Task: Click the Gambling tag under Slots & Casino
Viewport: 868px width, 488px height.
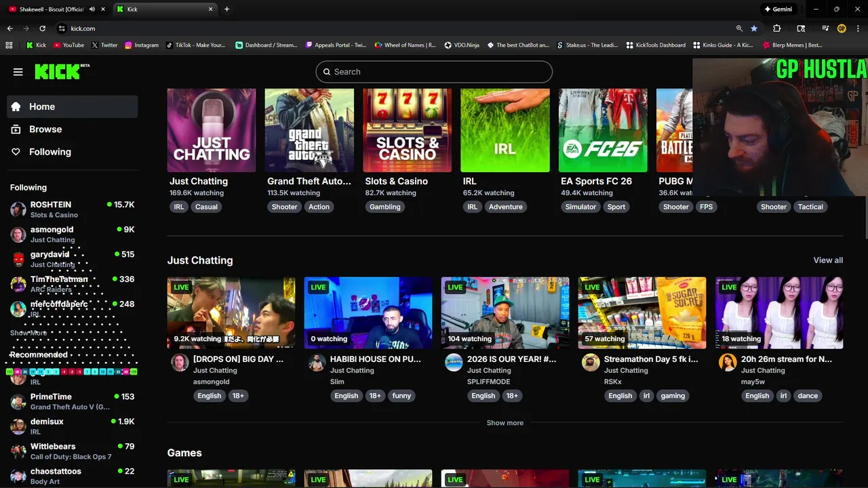Action: (385, 207)
